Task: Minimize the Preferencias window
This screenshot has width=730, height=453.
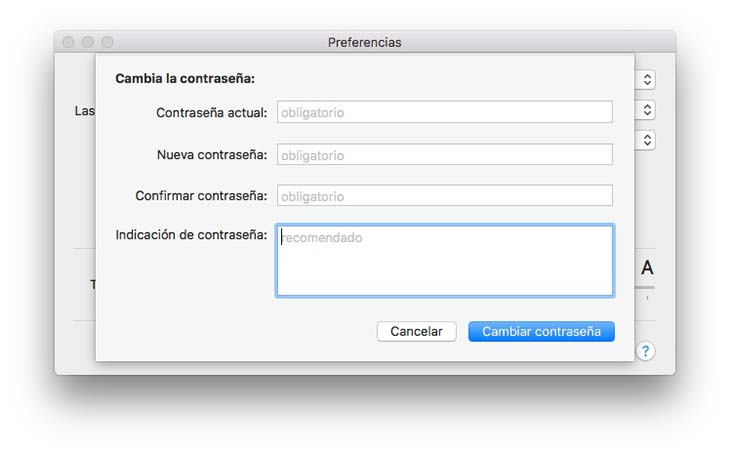Action: [88, 43]
